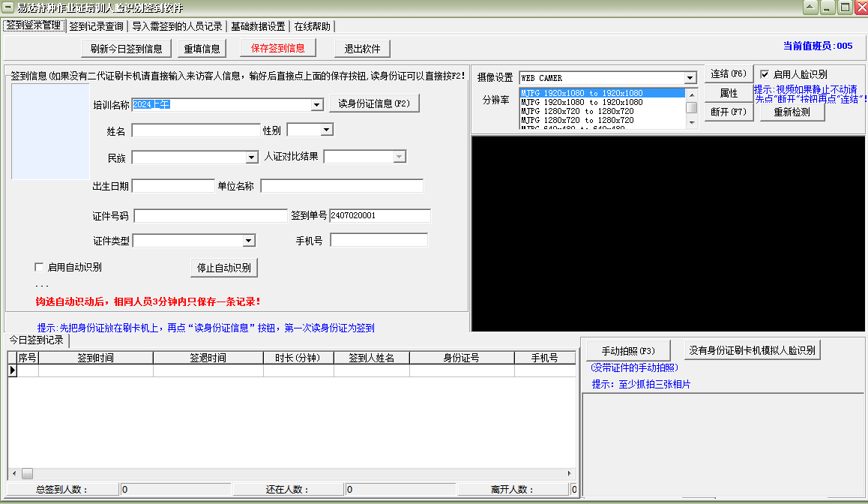The height and width of the screenshot is (504, 868).
Task: Click the 重填信息 button
Action: tap(202, 49)
